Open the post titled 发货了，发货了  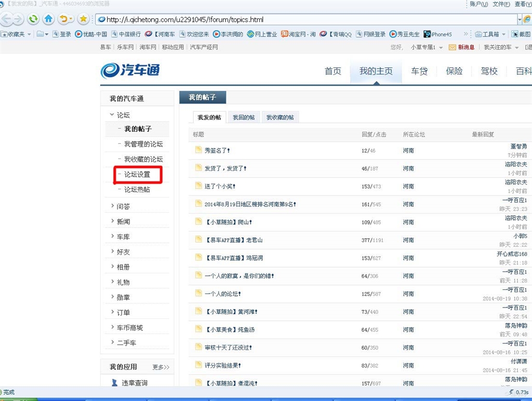[x=225, y=168]
